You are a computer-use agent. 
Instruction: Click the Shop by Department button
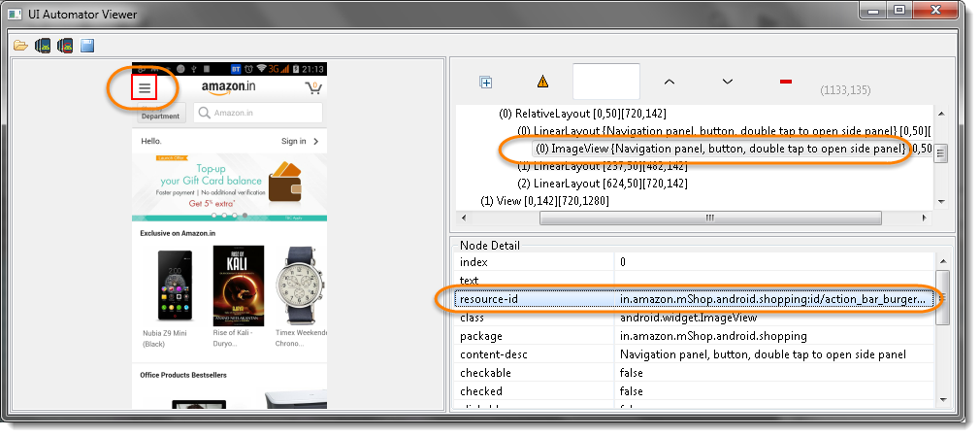160,114
